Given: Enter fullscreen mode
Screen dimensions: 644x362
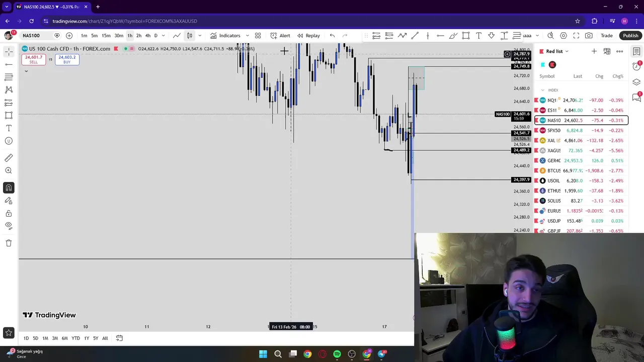Looking at the screenshot, I should tap(576, 36).
